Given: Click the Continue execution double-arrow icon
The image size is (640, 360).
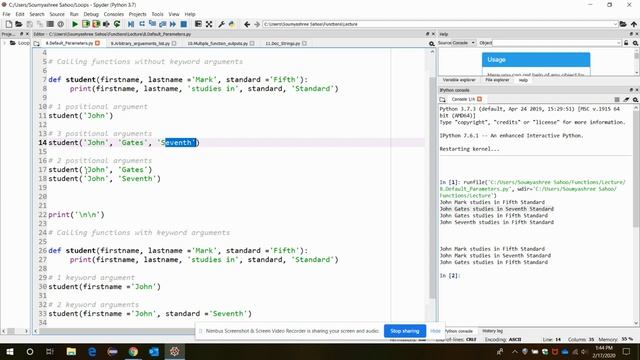Looking at the screenshot, I should pyautogui.click(x=173, y=24).
